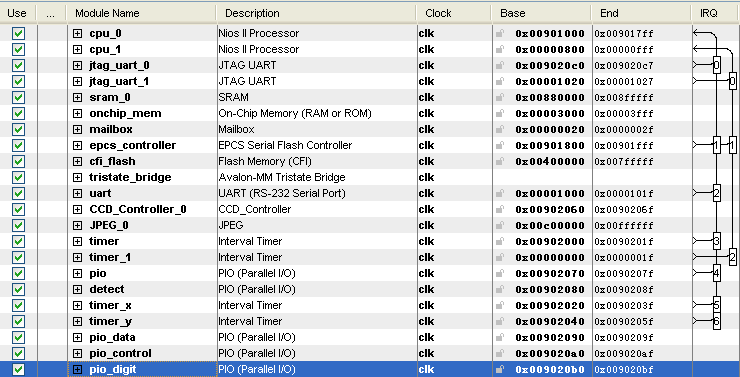The image size is (740, 377).
Task: Click base address 0x00902070 of pio
Action: 550,274
